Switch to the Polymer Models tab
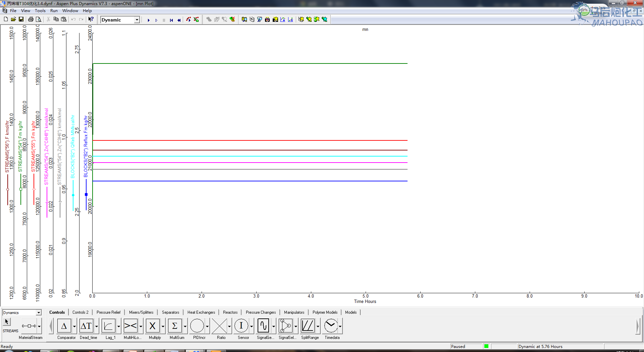The image size is (644, 352). (x=325, y=312)
